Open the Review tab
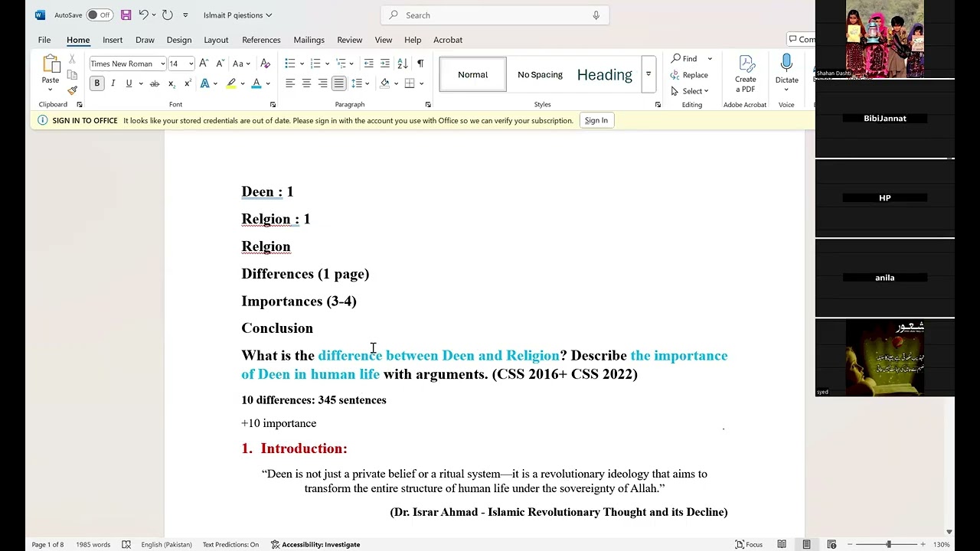The height and width of the screenshot is (551, 980). point(349,40)
